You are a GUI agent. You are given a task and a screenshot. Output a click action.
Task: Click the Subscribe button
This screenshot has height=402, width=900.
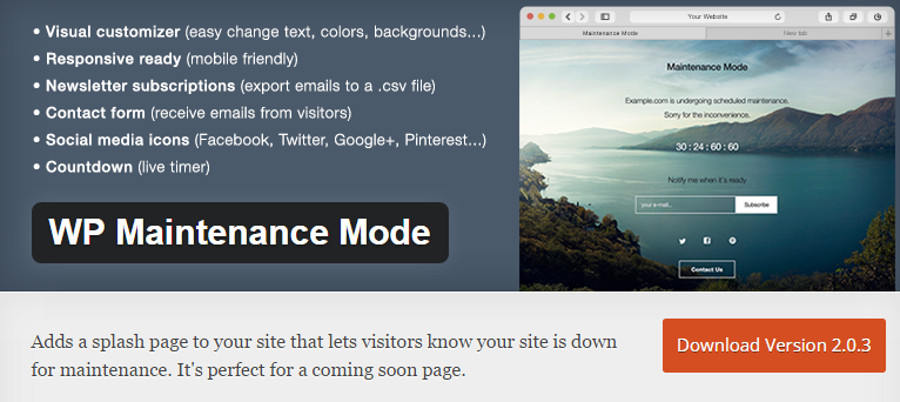click(x=756, y=205)
